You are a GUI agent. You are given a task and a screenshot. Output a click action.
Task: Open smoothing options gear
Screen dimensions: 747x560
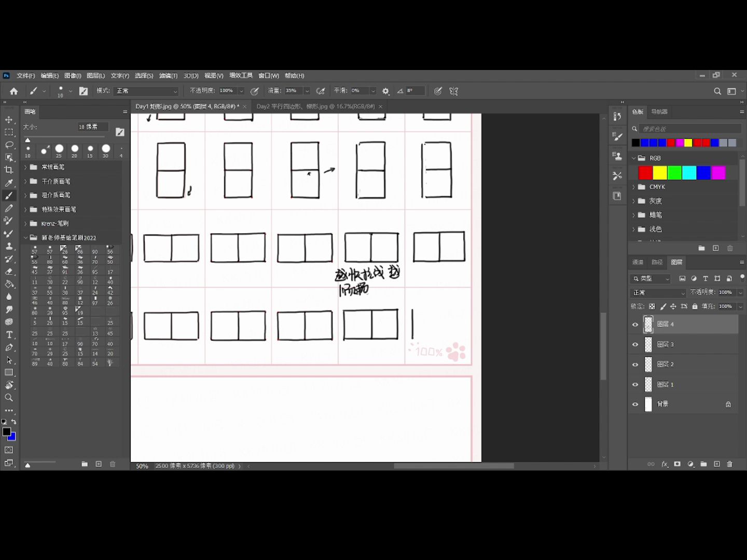pos(385,91)
